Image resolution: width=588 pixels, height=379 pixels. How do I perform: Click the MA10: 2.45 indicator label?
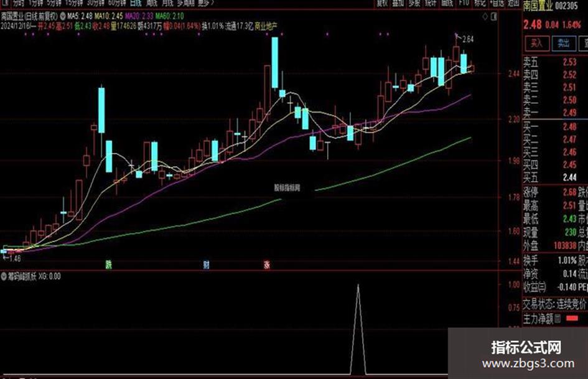pyautogui.click(x=109, y=16)
